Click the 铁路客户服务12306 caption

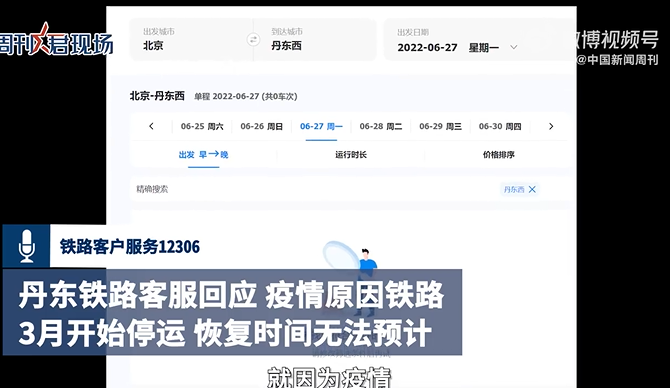pyautogui.click(x=129, y=247)
